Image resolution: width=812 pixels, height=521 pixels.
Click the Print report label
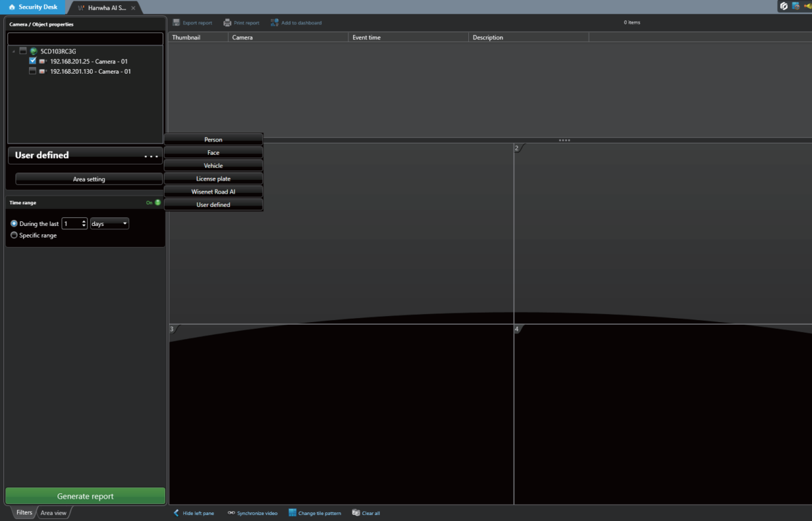tap(246, 23)
